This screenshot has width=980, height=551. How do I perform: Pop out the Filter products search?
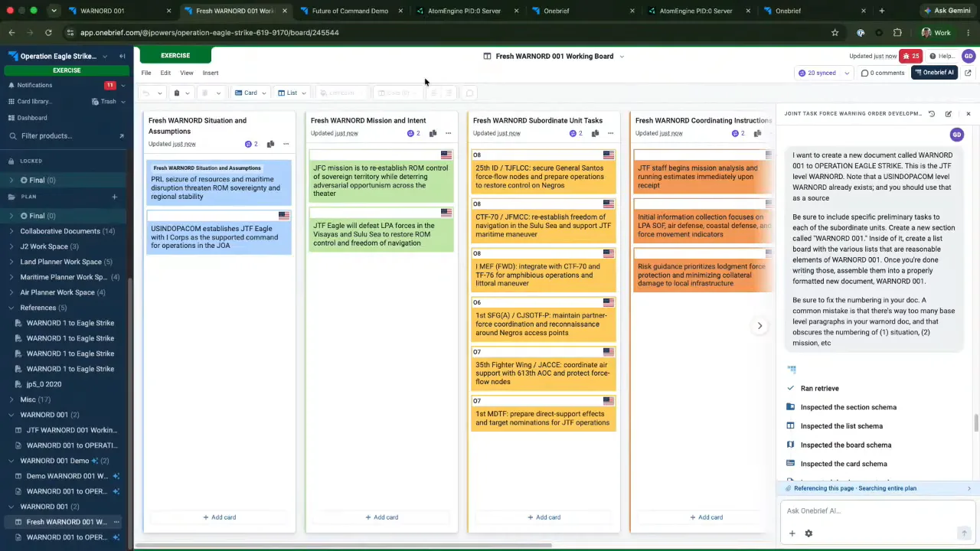point(121,136)
